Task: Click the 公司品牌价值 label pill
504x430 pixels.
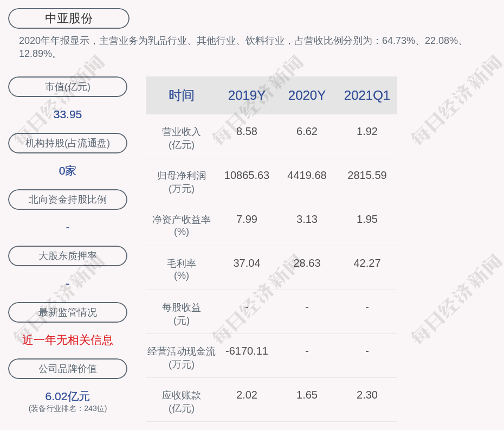Action: (x=68, y=369)
